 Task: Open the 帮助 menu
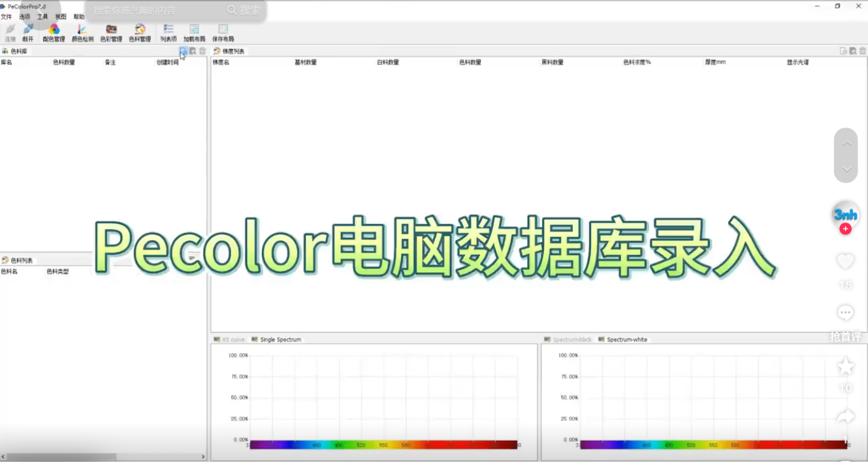coord(79,17)
